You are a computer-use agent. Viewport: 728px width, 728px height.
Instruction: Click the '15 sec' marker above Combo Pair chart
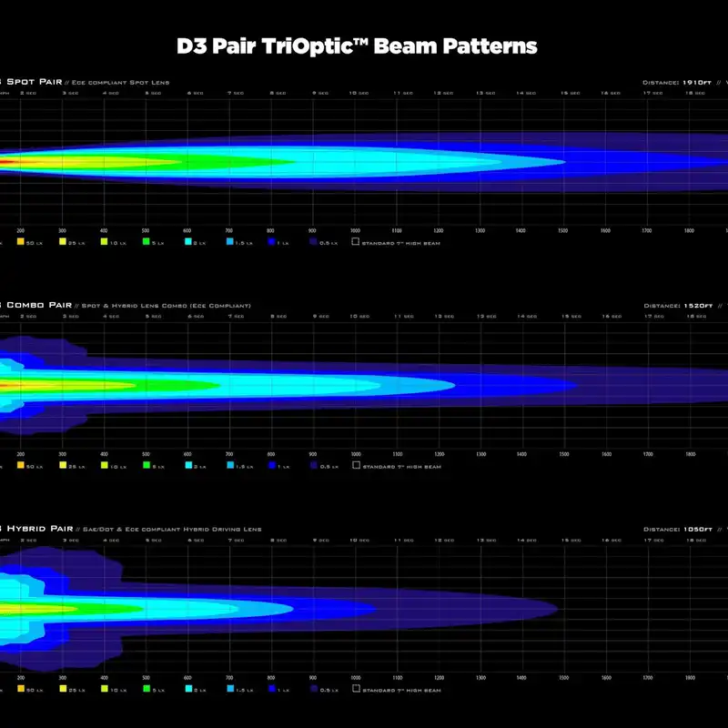571,317
